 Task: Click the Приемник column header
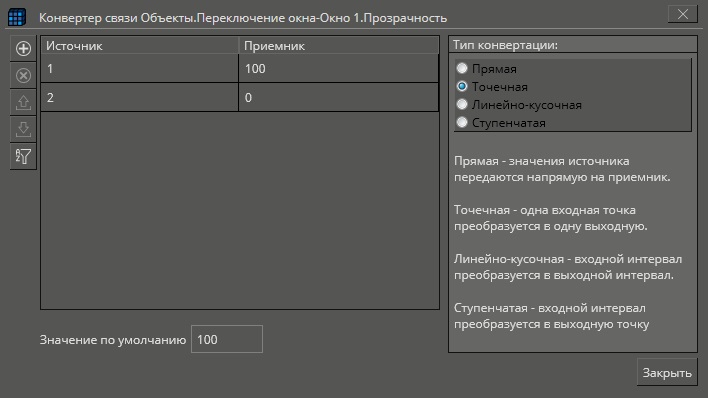pos(338,46)
